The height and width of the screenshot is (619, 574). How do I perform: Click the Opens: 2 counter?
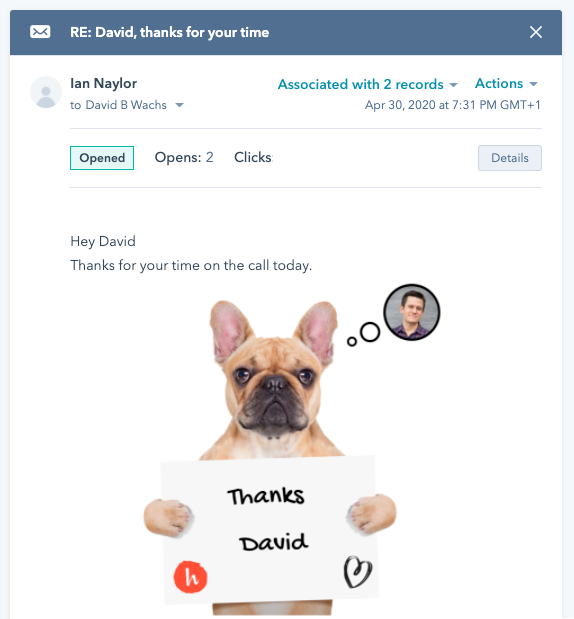click(184, 157)
